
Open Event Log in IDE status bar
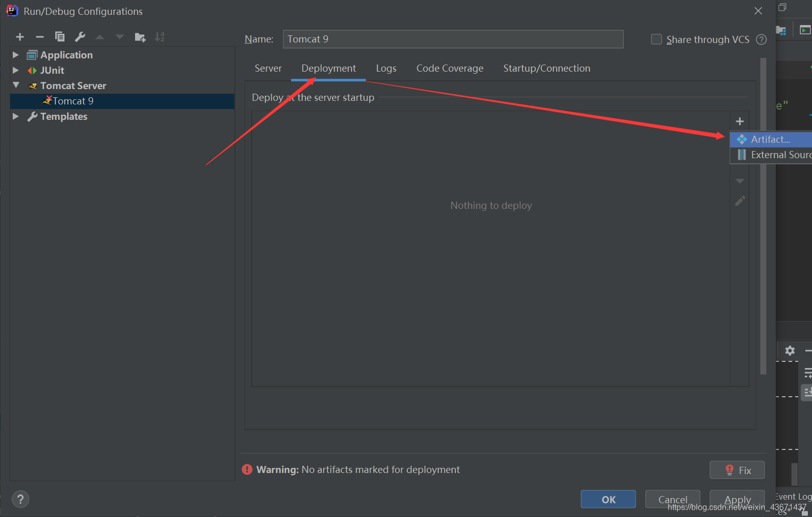793,496
